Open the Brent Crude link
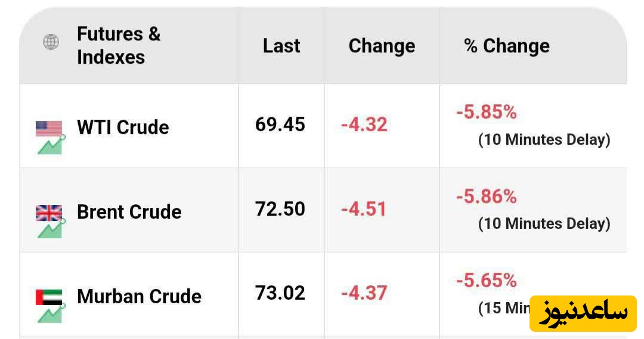The image size is (644, 339). click(129, 212)
